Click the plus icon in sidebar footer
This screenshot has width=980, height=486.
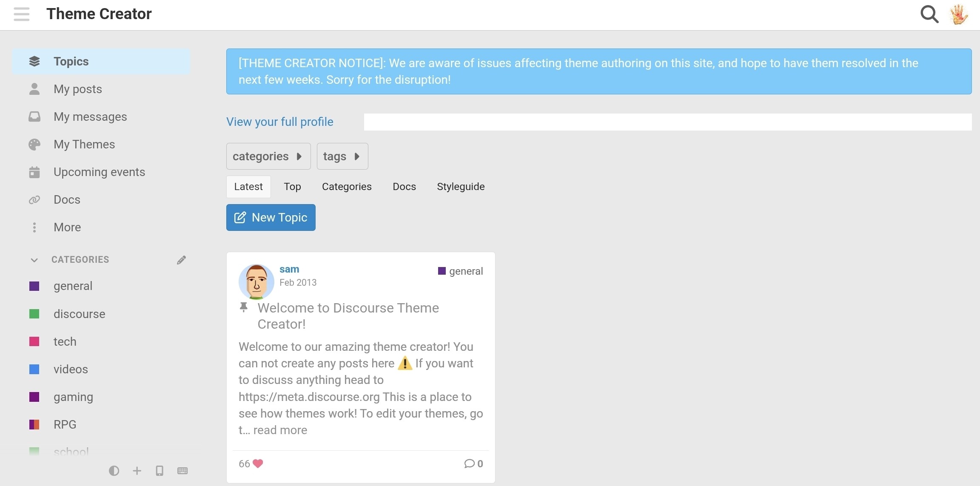[x=137, y=471]
